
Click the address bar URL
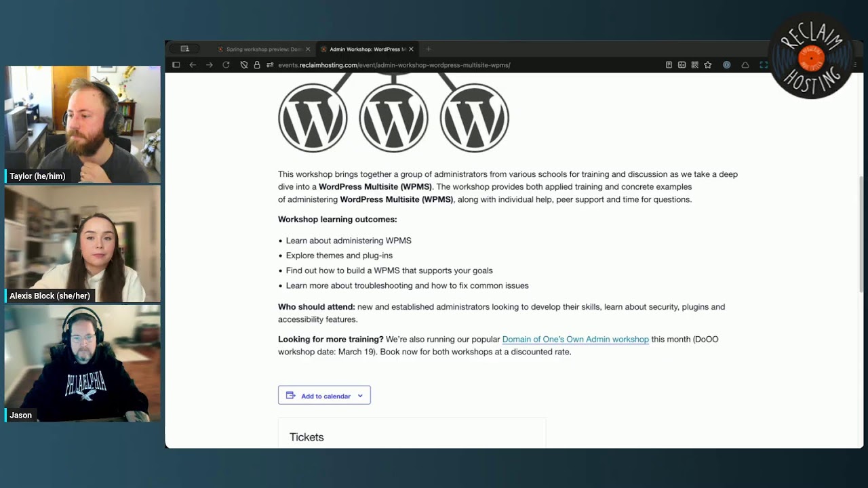coord(394,65)
